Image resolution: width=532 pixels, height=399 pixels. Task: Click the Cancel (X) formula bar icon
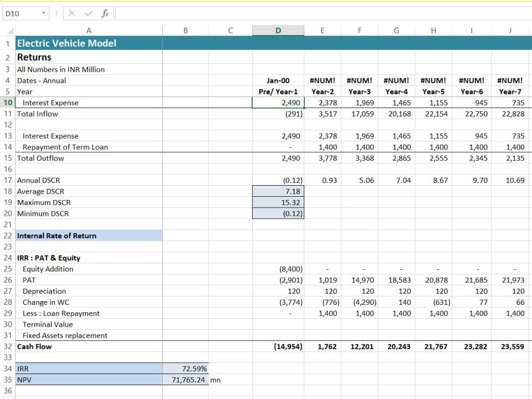coord(72,14)
